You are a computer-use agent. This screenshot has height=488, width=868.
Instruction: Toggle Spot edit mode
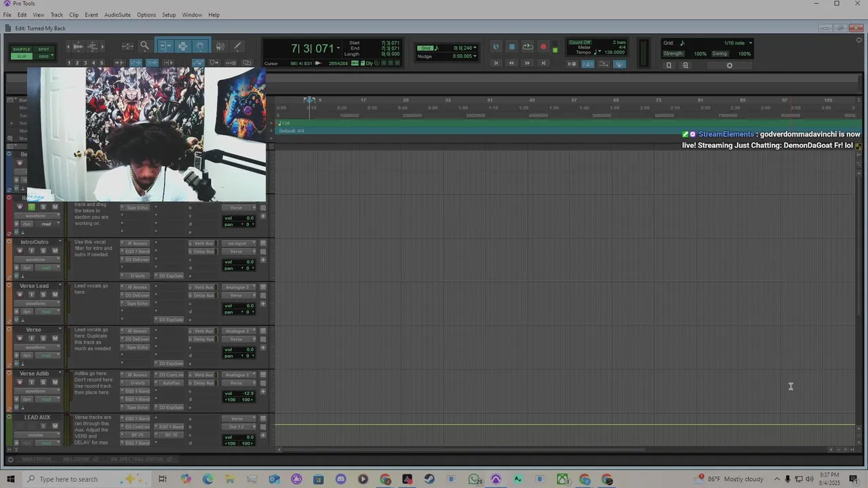point(43,49)
